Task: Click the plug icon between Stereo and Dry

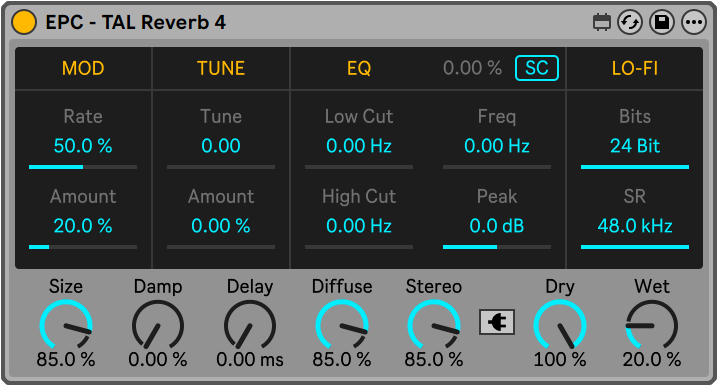Action: click(497, 322)
